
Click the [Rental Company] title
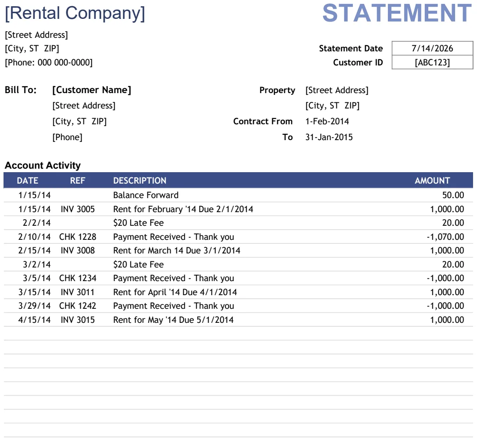point(75,14)
